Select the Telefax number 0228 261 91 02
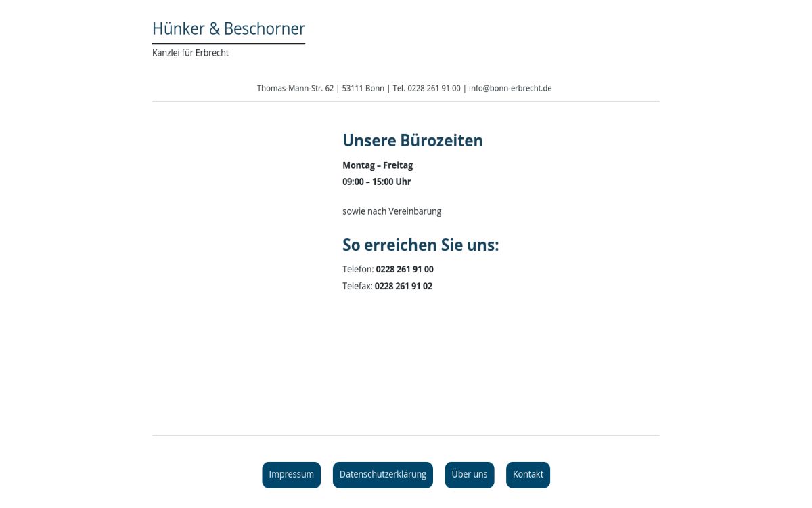812x508 pixels. pos(403,286)
